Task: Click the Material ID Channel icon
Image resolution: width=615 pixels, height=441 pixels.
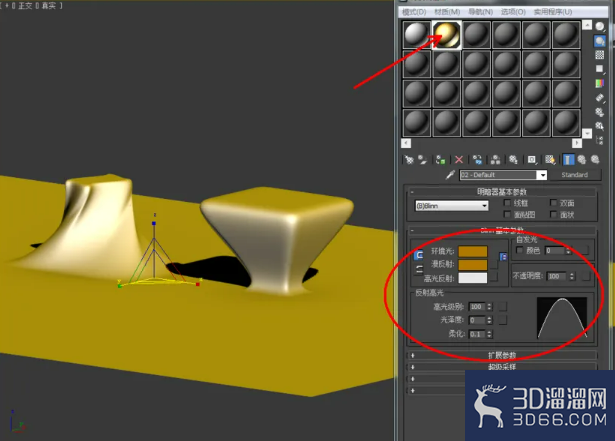Action: click(531, 160)
